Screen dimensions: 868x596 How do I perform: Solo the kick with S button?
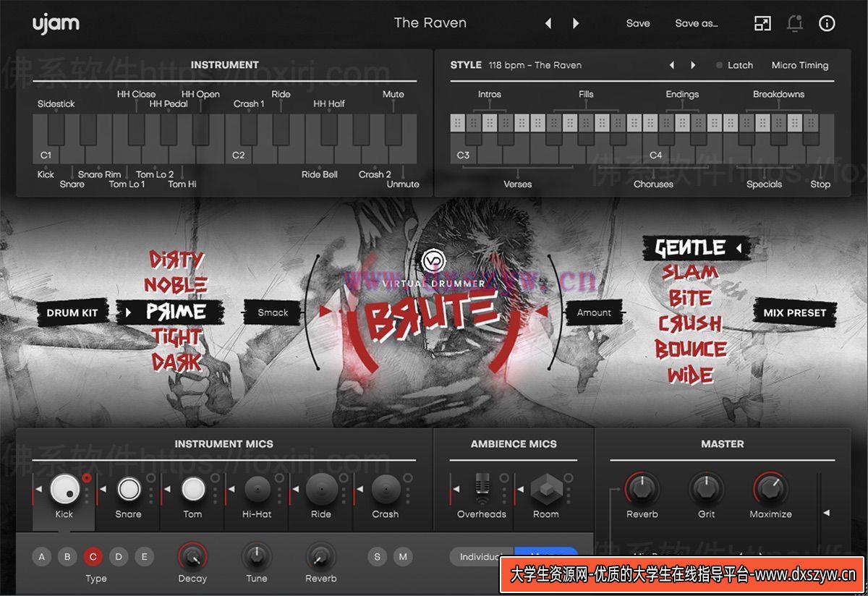(x=377, y=557)
